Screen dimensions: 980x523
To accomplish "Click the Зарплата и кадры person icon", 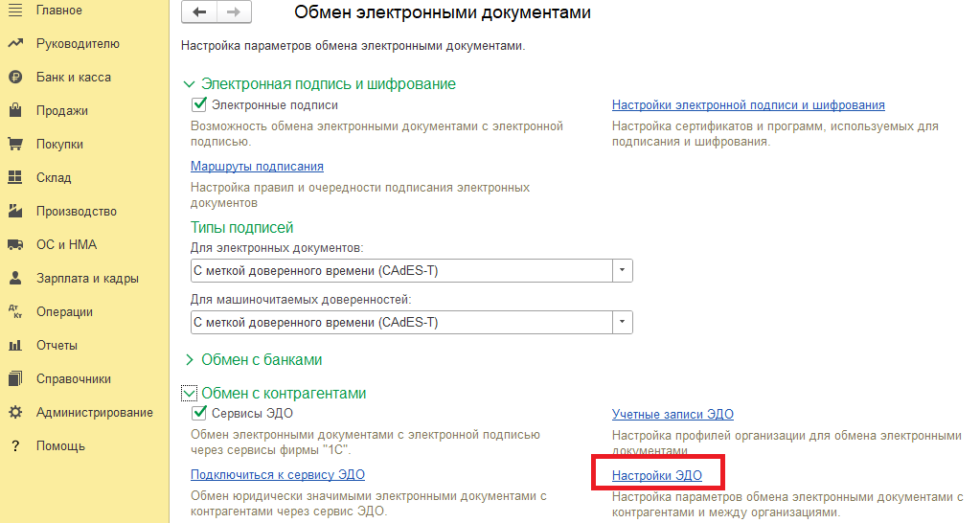I will tap(15, 278).
